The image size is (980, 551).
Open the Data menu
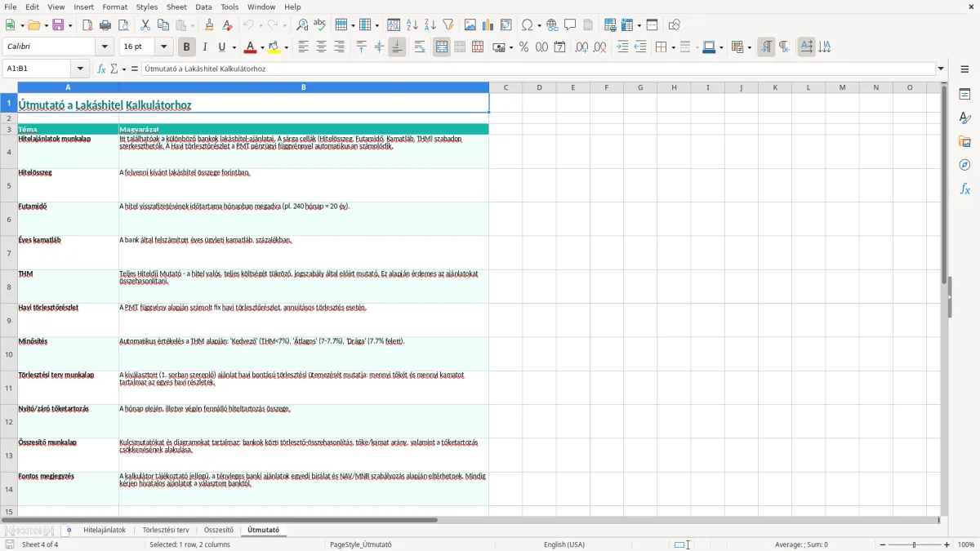(203, 7)
